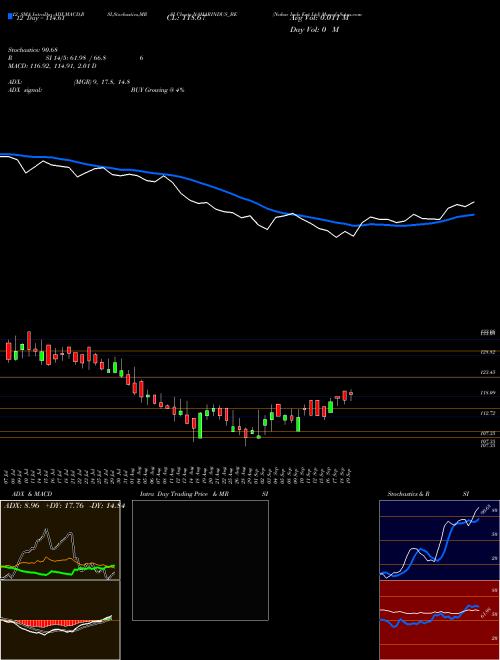Image resolution: width=500 pixels, height=660 pixels.
Task: Select 'Intra Day Trading Price & MR' panel title
Action: click(184, 494)
